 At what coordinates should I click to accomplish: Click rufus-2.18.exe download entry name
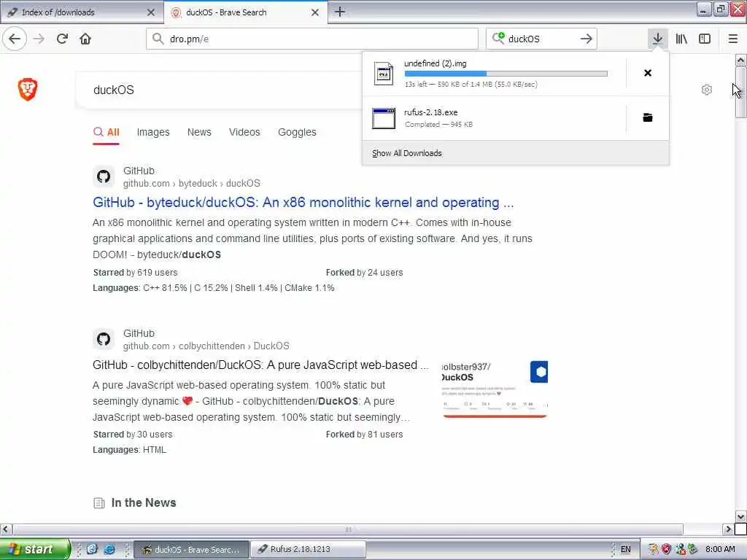click(x=430, y=112)
